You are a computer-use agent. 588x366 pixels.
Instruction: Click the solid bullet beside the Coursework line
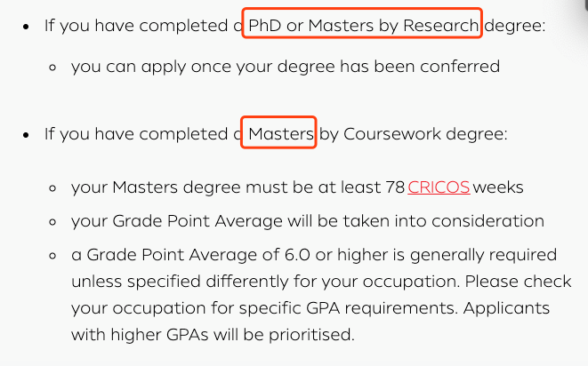28,134
